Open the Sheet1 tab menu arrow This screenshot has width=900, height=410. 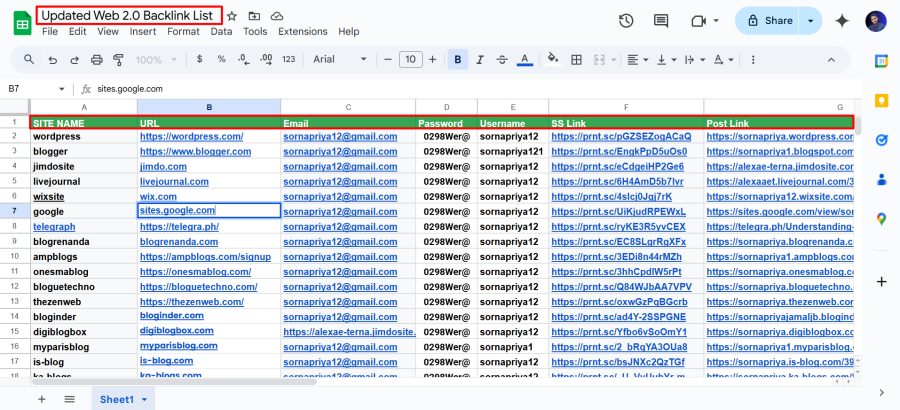pos(145,400)
